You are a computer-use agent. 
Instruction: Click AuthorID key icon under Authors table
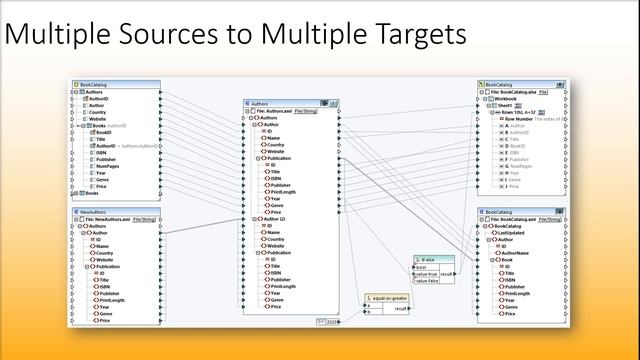(86, 99)
